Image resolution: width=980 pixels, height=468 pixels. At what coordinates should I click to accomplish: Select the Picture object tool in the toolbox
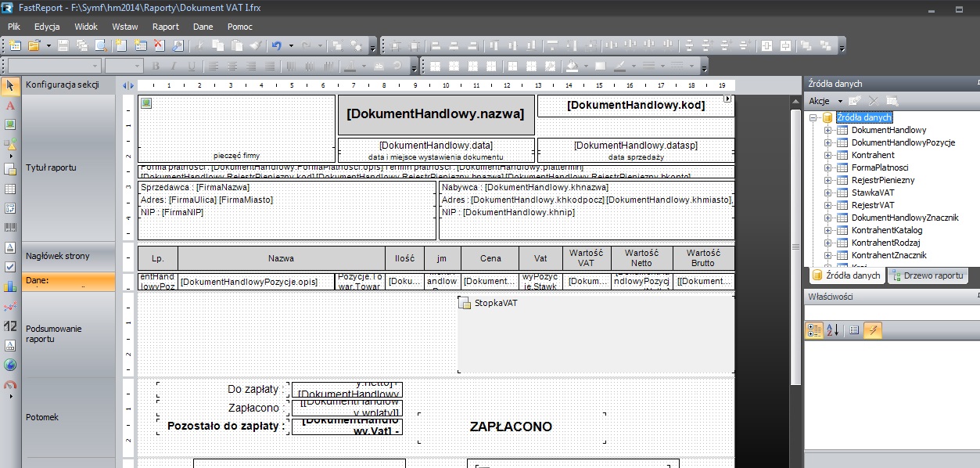10,124
